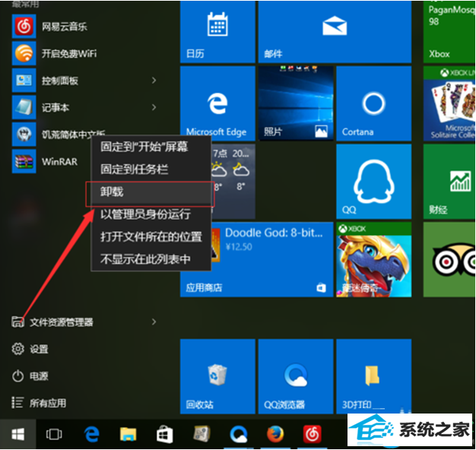Click the map app icon on taskbar
476x450 pixels.
(x=202, y=434)
